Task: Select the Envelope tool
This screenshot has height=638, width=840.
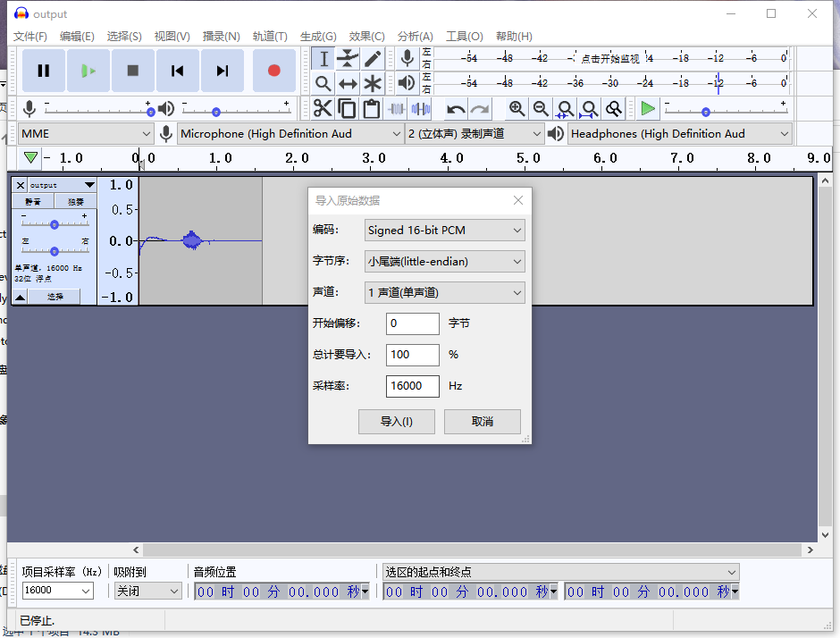Action: 348,59
